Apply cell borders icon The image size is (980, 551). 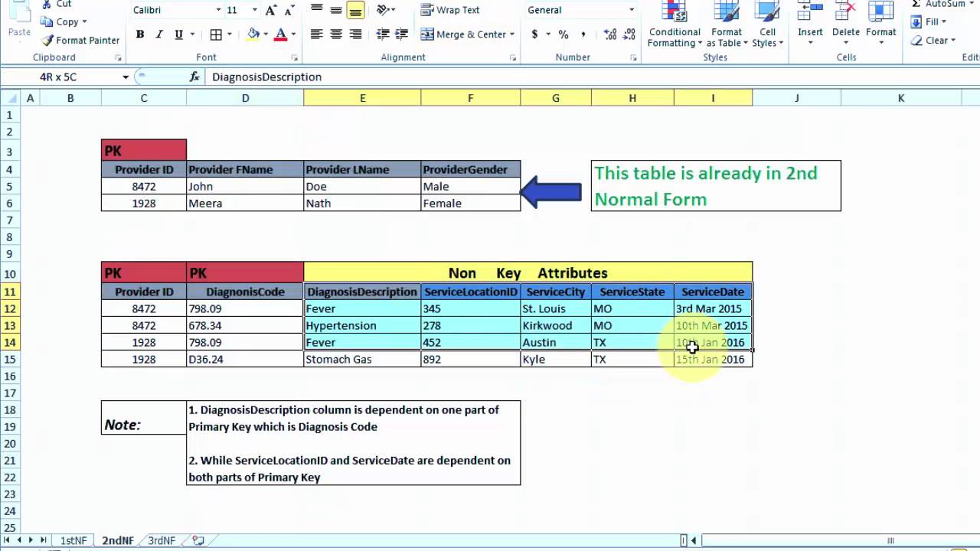pos(216,34)
